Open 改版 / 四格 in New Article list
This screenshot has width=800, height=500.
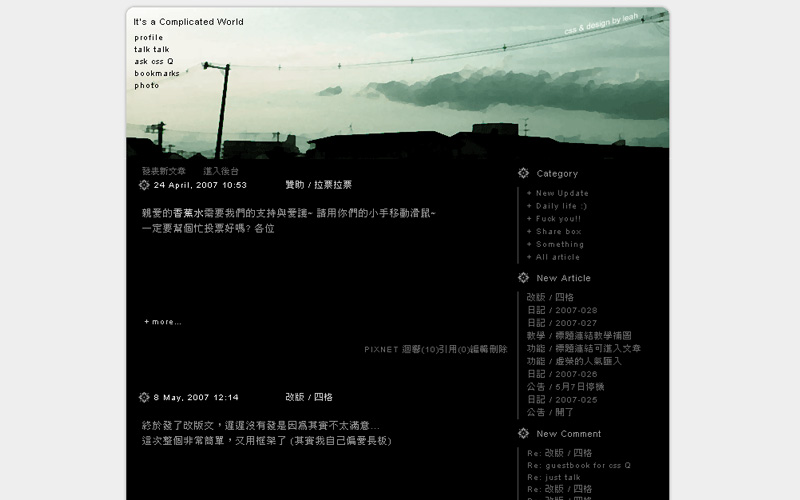(550, 297)
